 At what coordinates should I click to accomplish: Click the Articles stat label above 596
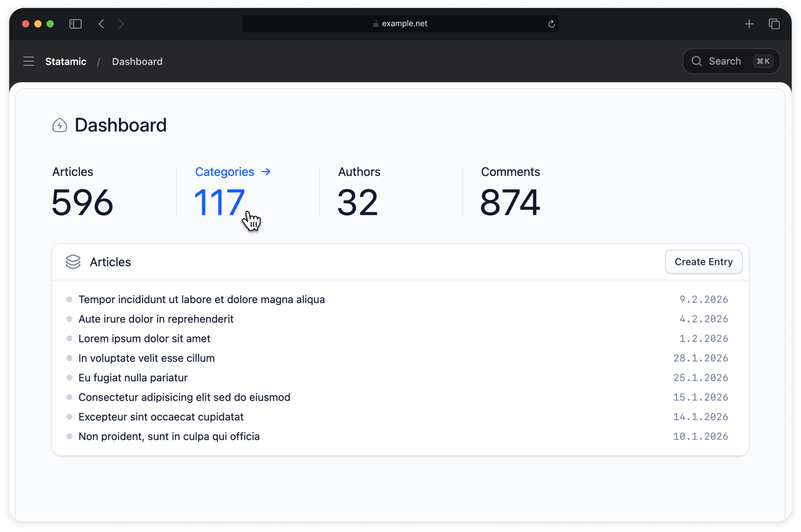73,172
